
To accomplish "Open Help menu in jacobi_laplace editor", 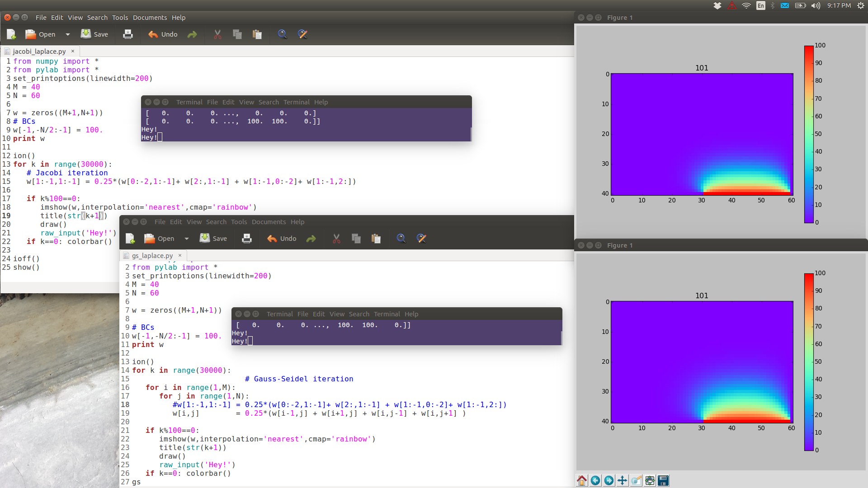I will point(179,18).
